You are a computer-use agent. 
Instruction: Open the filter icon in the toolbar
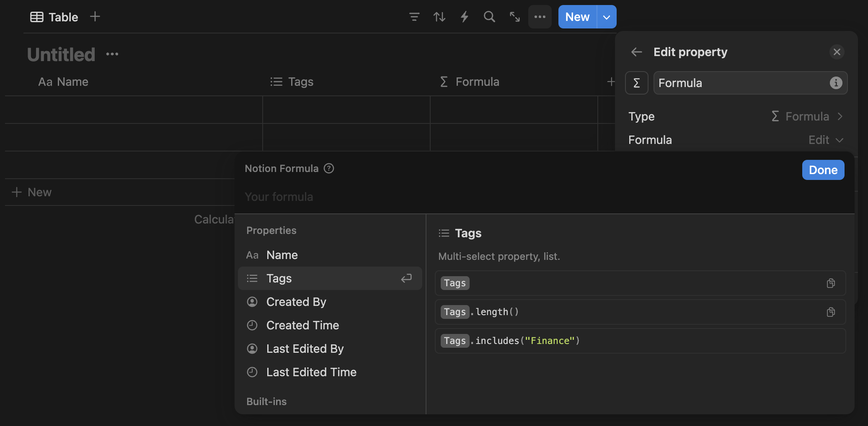(414, 17)
